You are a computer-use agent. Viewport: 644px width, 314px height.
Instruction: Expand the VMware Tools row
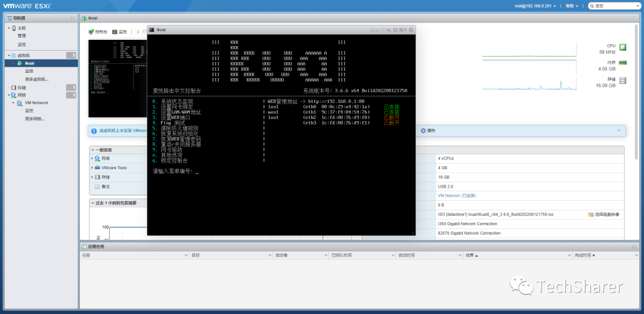pos(92,168)
